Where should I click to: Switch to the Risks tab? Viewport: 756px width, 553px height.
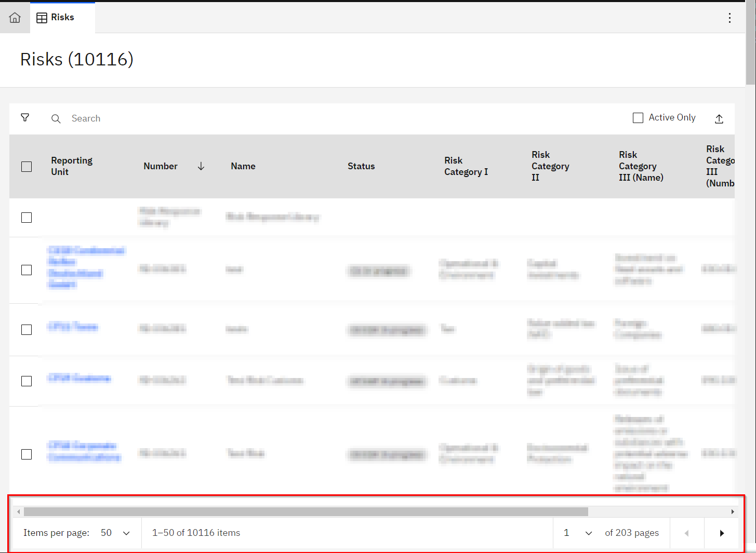coord(56,18)
